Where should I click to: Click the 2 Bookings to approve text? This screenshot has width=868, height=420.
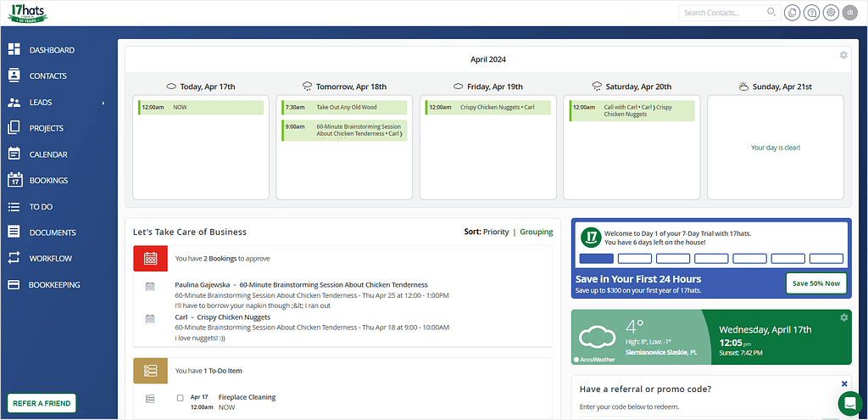click(223, 258)
